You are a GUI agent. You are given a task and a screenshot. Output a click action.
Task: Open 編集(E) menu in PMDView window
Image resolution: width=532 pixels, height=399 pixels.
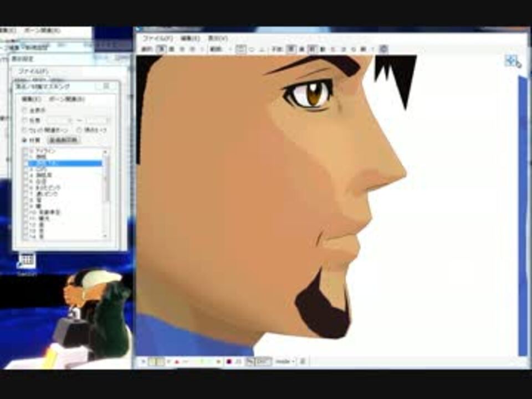pyautogui.click(x=190, y=38)
